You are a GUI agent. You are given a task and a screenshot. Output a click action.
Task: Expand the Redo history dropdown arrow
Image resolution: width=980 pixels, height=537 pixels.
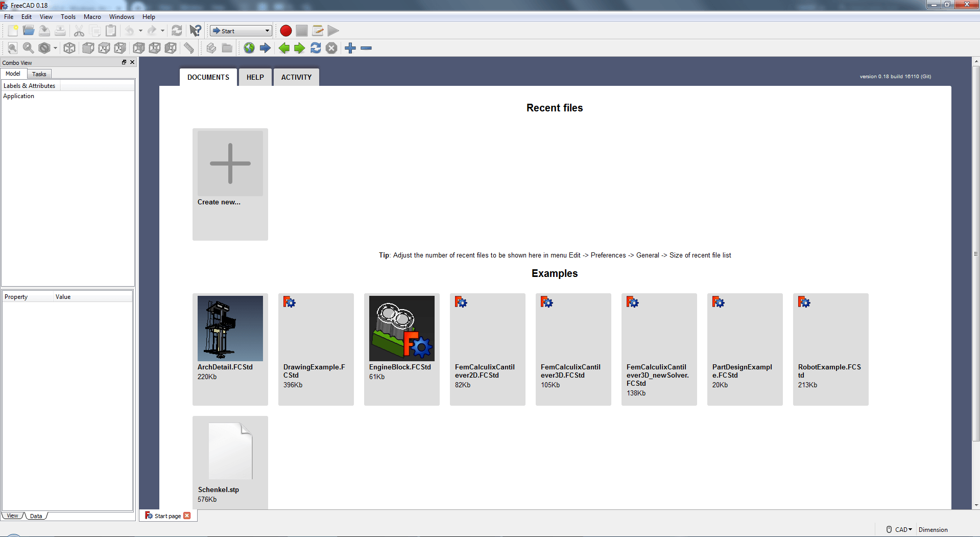162,31
